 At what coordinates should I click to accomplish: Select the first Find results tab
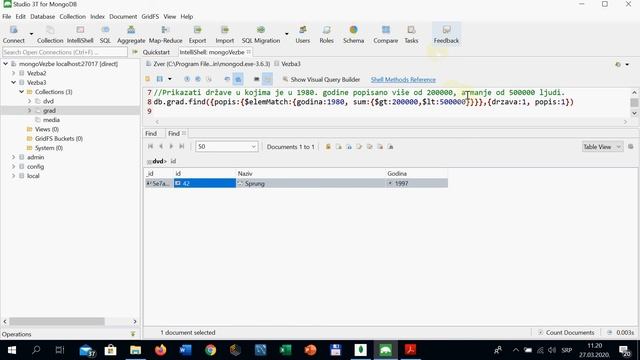pos(151,133)
